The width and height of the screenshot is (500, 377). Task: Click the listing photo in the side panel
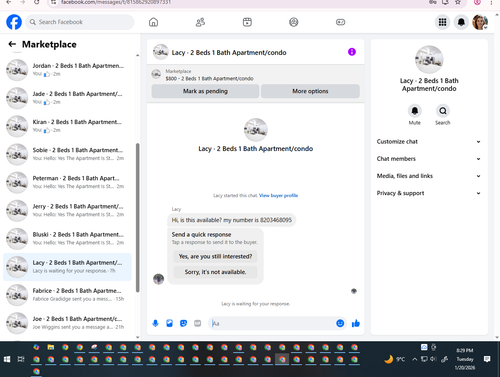coord(429,59)
